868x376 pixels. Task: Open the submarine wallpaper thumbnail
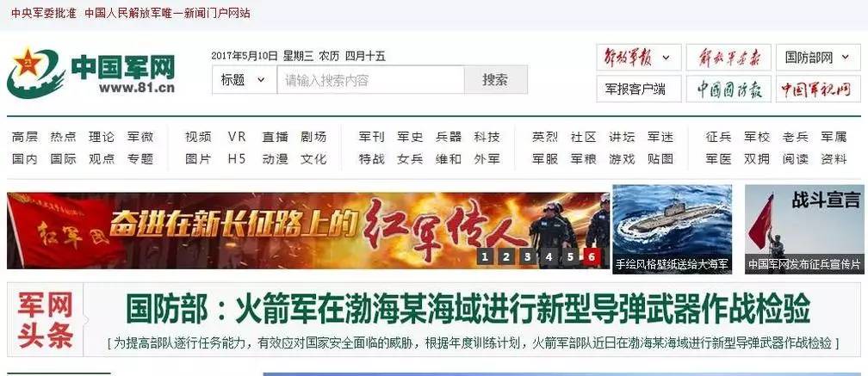coord(672,229)
